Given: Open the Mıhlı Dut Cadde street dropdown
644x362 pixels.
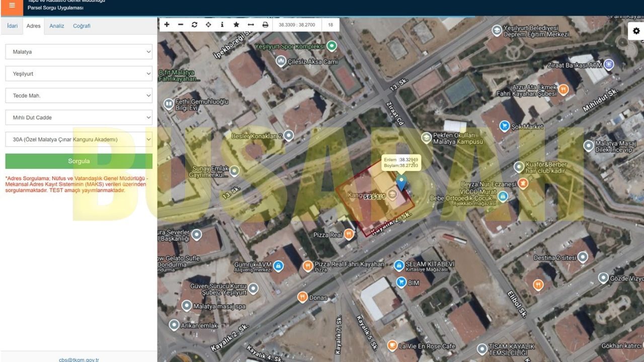Looking at the screenshot, I should click(x=79, y=118).
